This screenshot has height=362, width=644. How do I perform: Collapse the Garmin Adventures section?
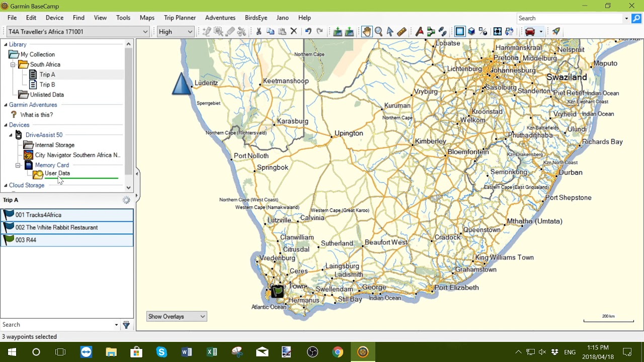click(6, 105)
